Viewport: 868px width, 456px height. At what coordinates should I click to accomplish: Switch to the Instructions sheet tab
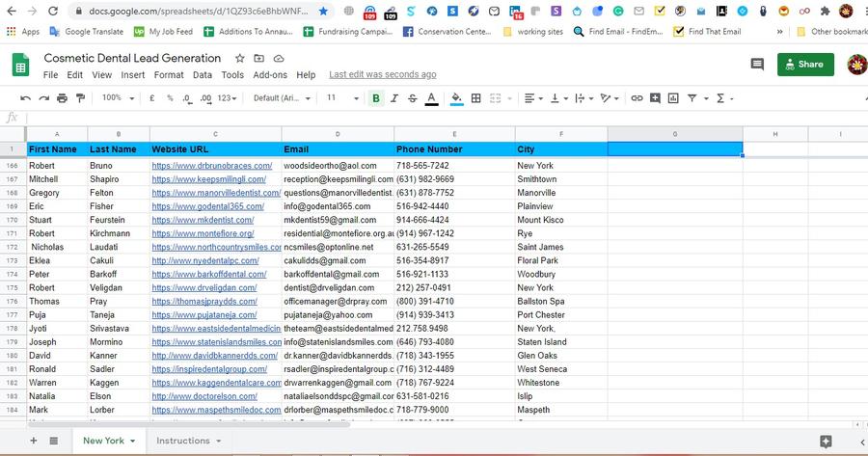[183, 441]
